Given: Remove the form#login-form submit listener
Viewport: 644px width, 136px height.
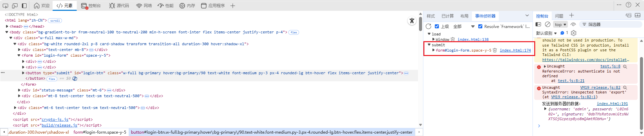Looking at the screenshot, I should tap(495, 50).
